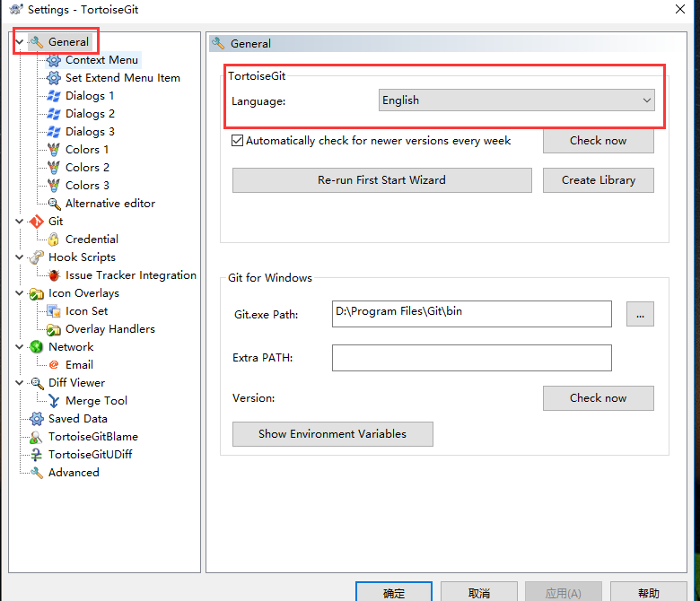This screenshot has height=601, width=700.
Task: Click the Advanced wrench icon
Action: (36, 472)
